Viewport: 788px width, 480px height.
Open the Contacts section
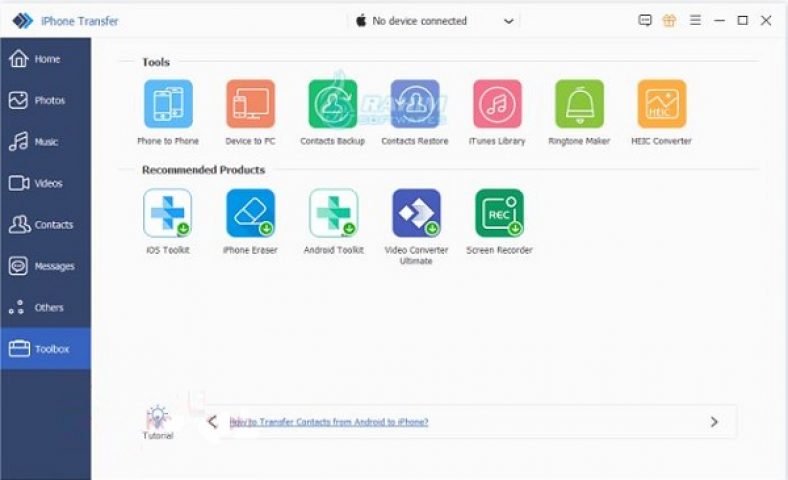pyautogui.click(x=46, y=225)
